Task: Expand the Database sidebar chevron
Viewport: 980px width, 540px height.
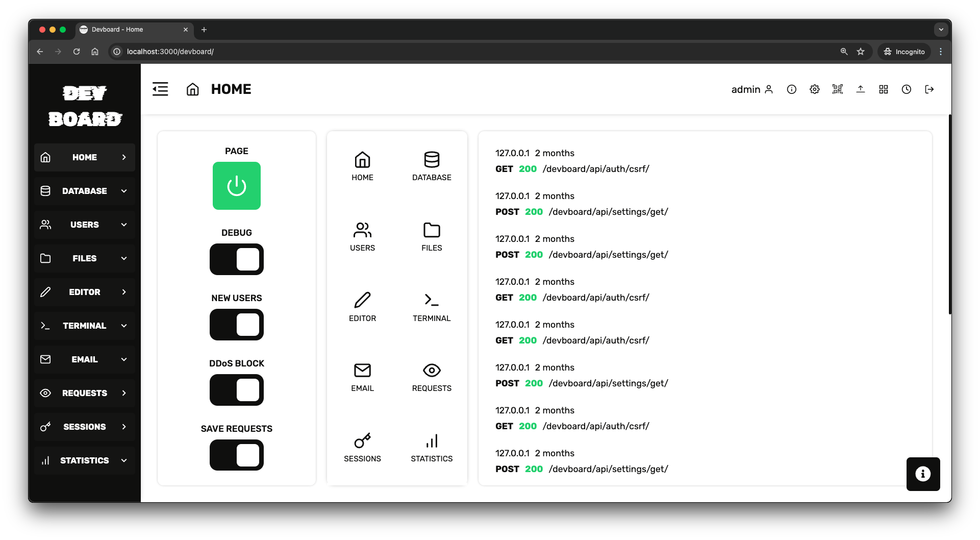Action: [x=124, y=191]
